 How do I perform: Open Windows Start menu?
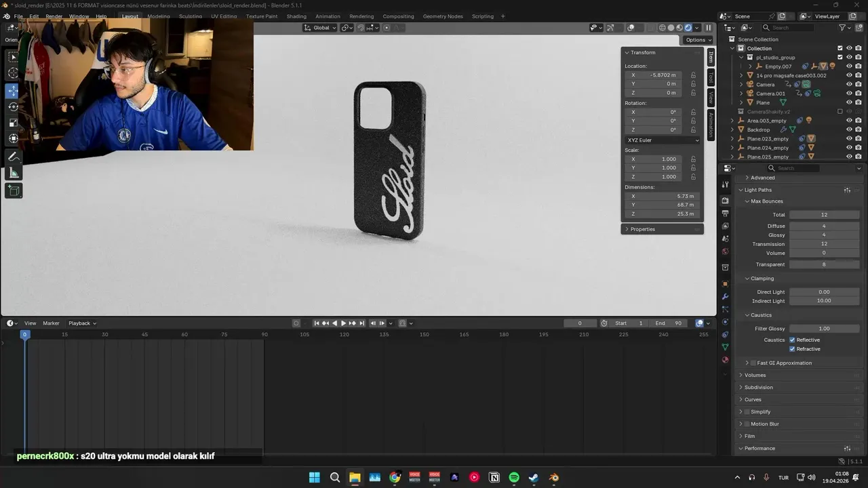(315, 478)
